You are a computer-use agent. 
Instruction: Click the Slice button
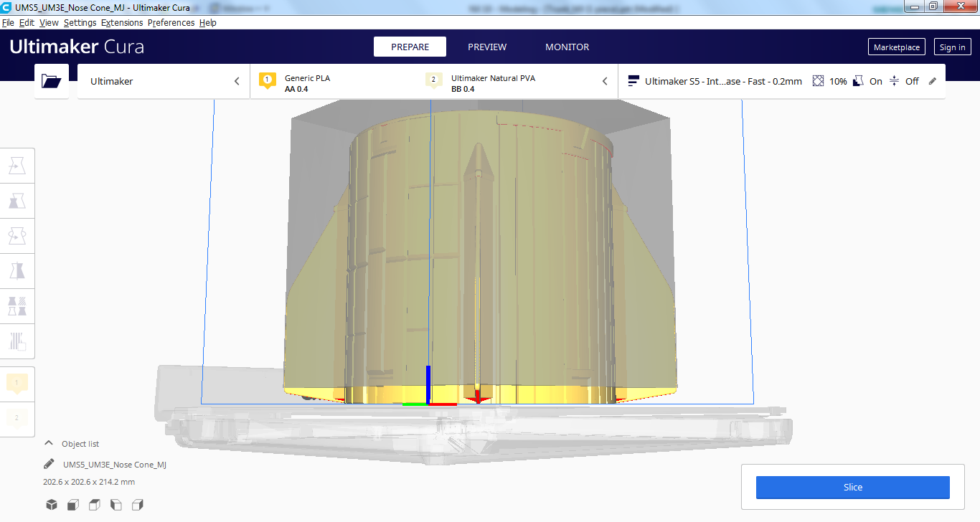[852, 487]
